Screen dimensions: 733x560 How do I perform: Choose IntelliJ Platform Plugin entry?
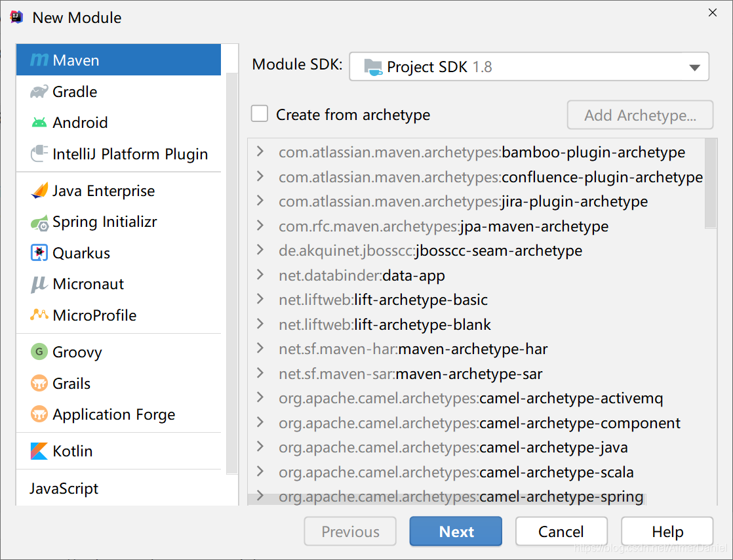pos(118,154)
